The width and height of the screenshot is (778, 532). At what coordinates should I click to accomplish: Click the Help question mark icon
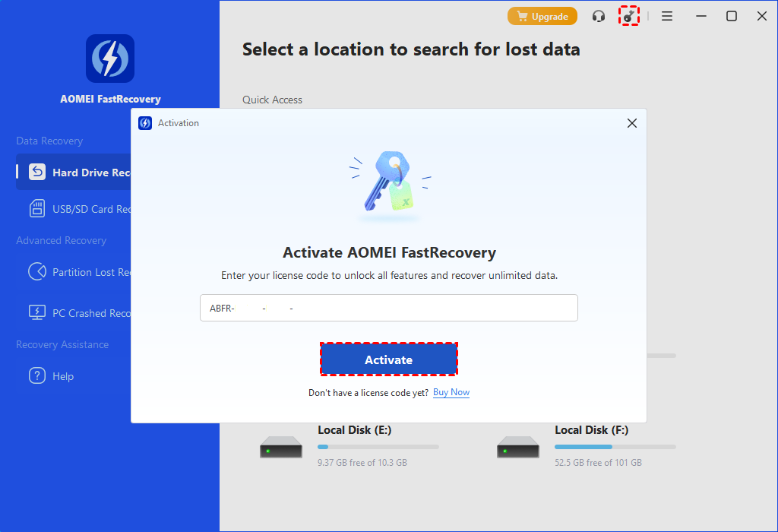[x=37, y=375]
